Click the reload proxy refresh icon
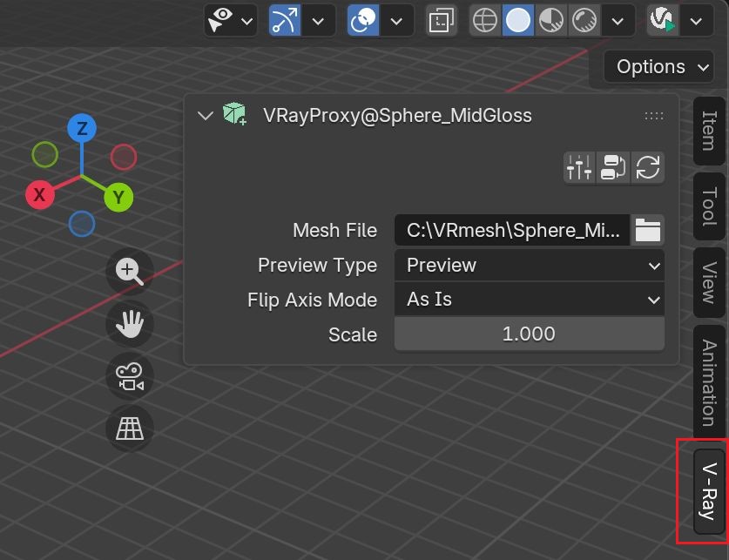 pyautogui.click(x=648, y=167)
